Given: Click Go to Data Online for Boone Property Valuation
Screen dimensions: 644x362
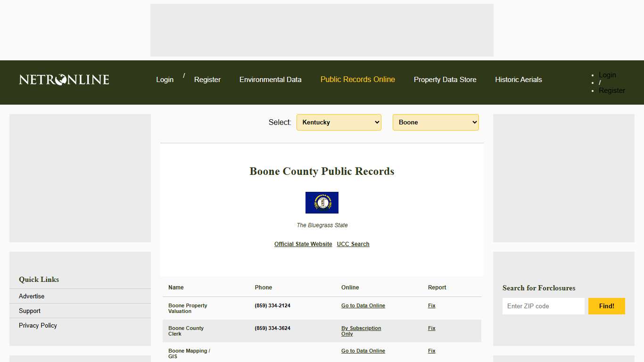Looking at the screenshot, I should 363,305.
